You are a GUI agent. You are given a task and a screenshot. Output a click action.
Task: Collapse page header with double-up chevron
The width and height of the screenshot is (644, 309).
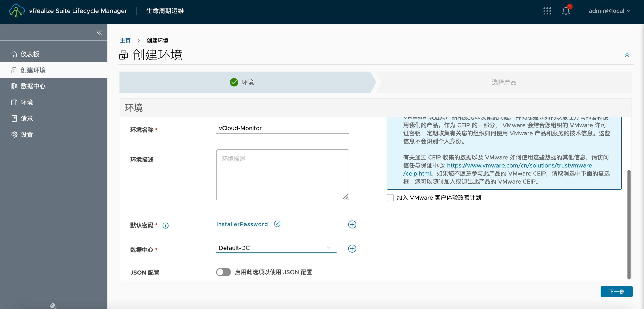coord(627,55)
